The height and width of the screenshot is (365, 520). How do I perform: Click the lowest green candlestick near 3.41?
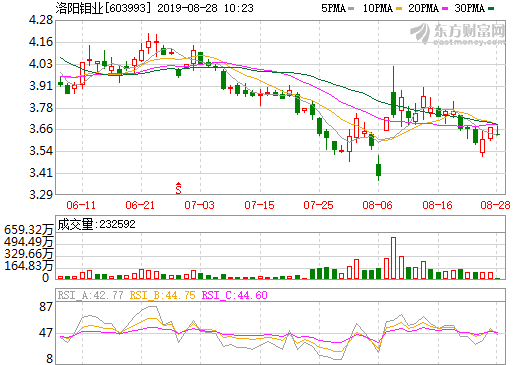[378, 168]
